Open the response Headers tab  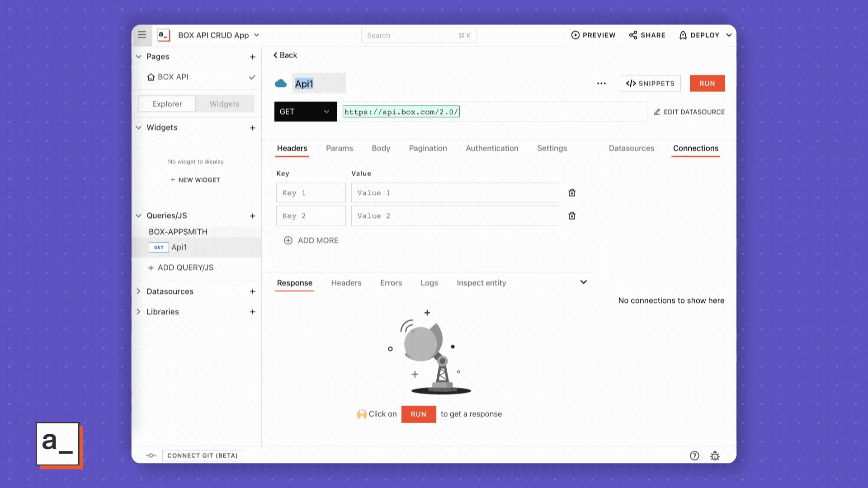[346, 283]
